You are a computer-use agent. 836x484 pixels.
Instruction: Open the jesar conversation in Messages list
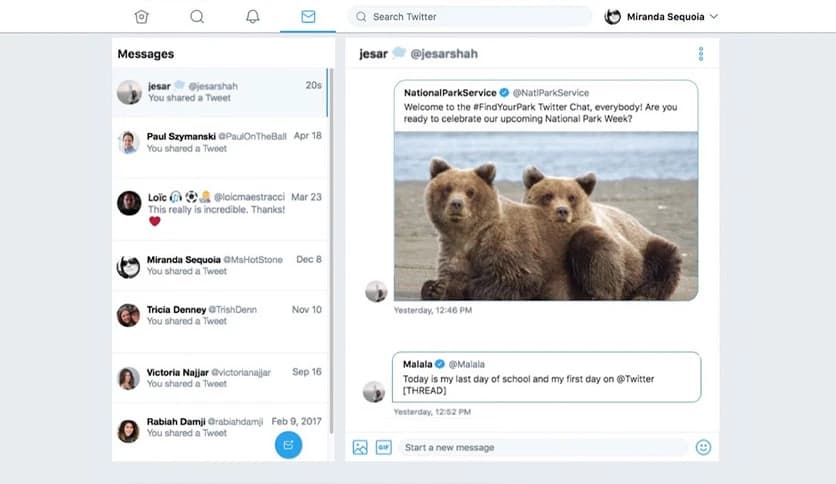click(x=220, y=92)
